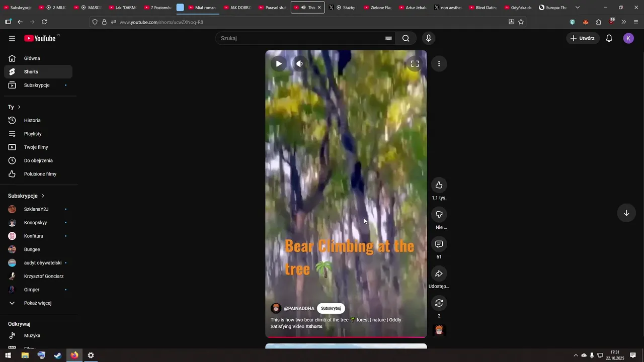
Task: Open Konopskyy subscription channel
Action: (x=38, y=223)
